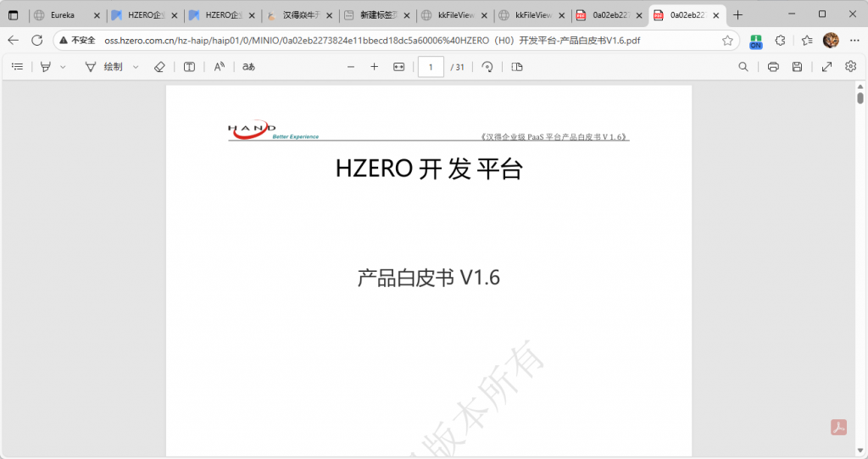868x459 pixels.
Task: Save the PDF file
Action: 797,67
